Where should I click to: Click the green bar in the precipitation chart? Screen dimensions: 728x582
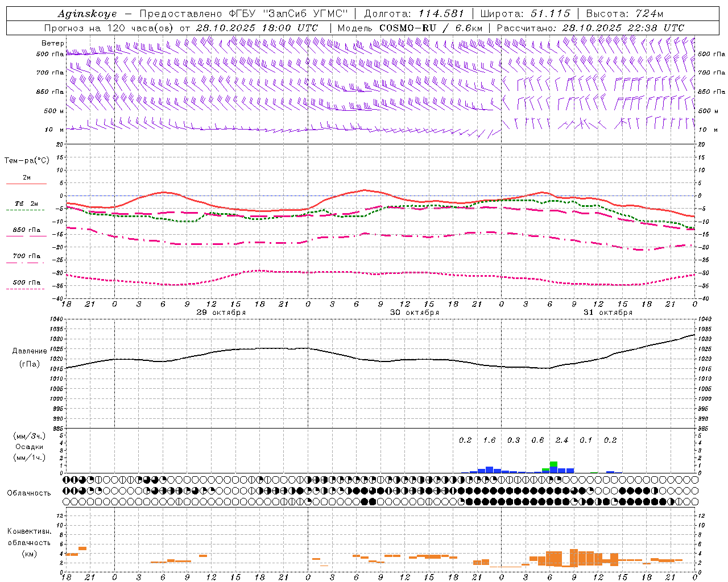tap(553, 464)
